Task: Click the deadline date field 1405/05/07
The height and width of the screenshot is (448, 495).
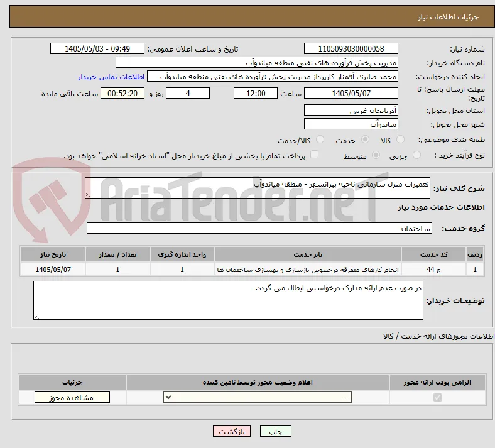Action: (x=351, y=93)
